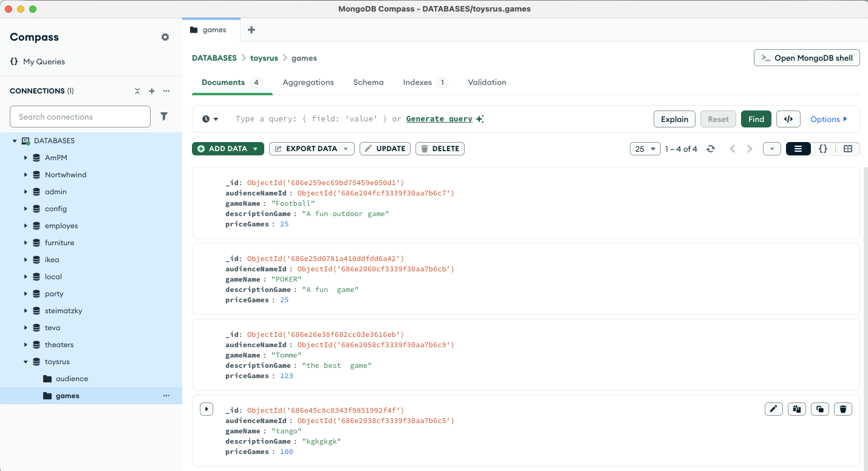Refresh documents with circular arrows icon
The width and height of the screenshot is (868, 471).
coord(711,149)
